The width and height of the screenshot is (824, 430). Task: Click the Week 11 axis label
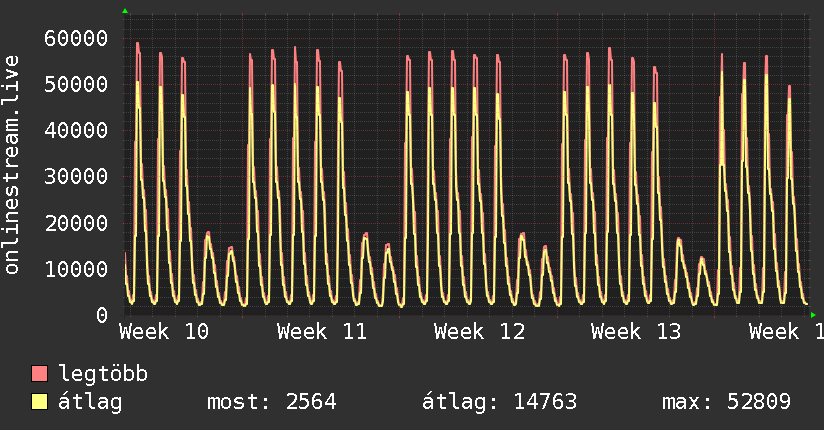322,332
